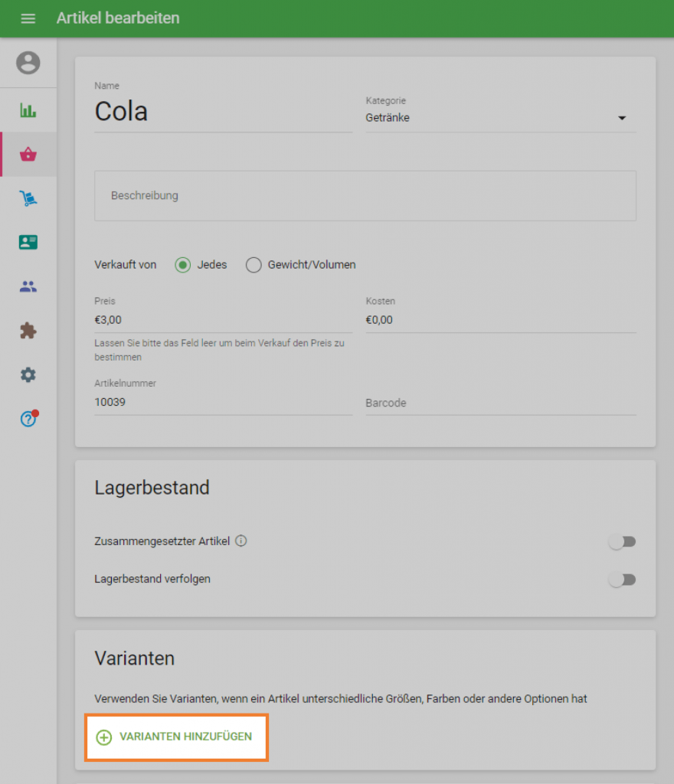This screenshot has height=784, width=674.
Task: Click the Varianten hinzufügen button
Action: coord(176,737)
